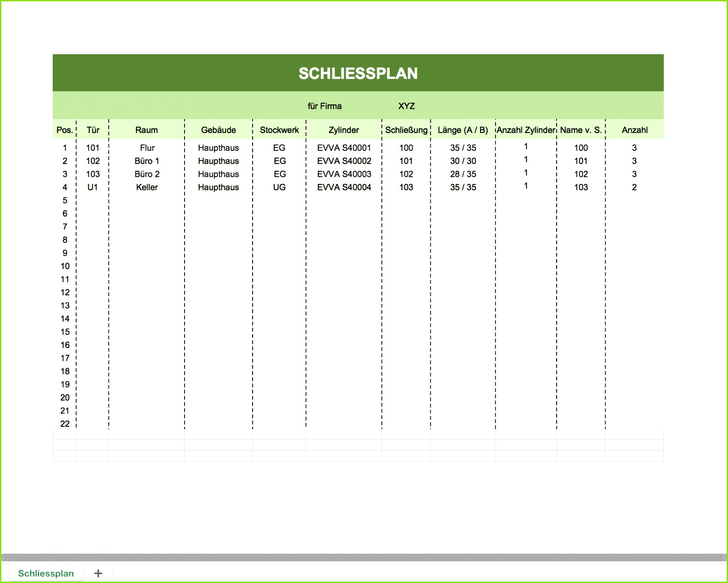
Task: Click the 'Hauptthaus' cell in row 1
Action: coord(219,148)
